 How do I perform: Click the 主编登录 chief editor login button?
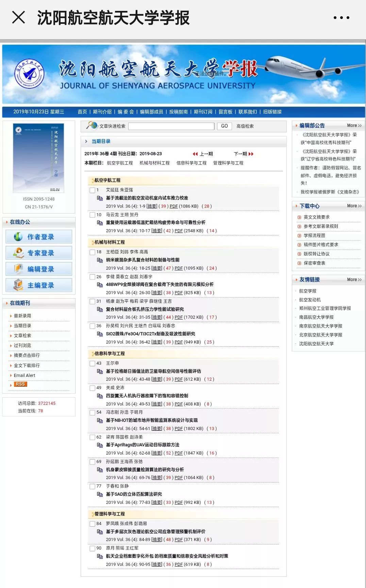[39, 285]
